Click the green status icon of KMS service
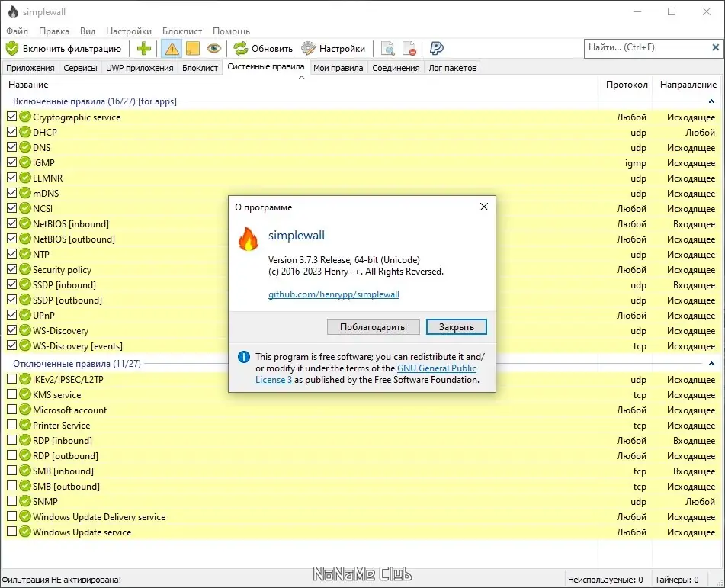 click(x=25, y=394)
